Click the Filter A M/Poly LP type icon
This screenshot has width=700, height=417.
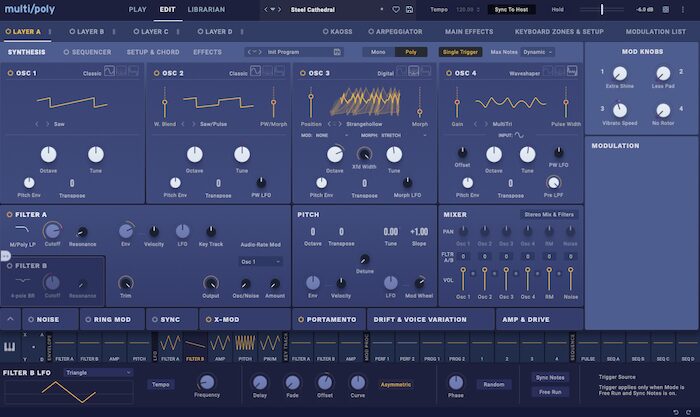22,229
